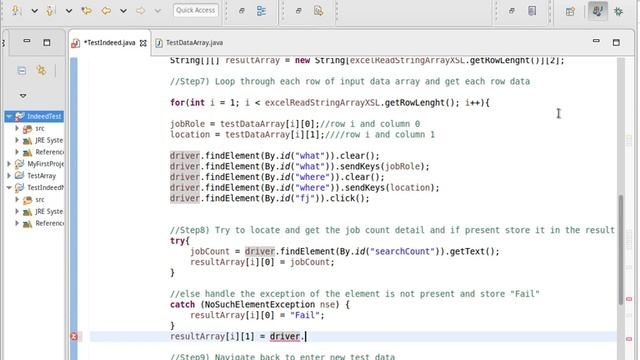Click the restore icon left of Task List

(298, 11)
